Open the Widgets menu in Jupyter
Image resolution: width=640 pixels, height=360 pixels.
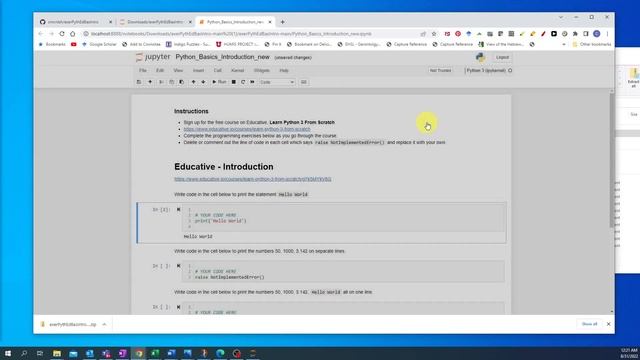point(262,71)
